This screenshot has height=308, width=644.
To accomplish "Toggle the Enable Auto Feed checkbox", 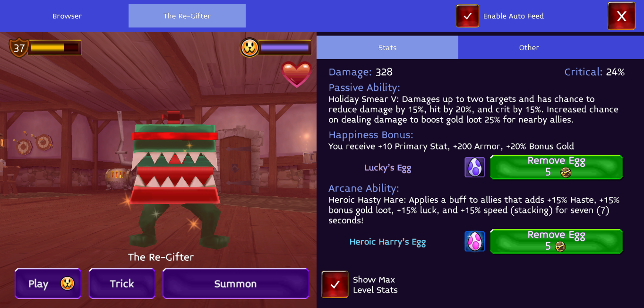I will pyautogui.click(x=467, y=16).
